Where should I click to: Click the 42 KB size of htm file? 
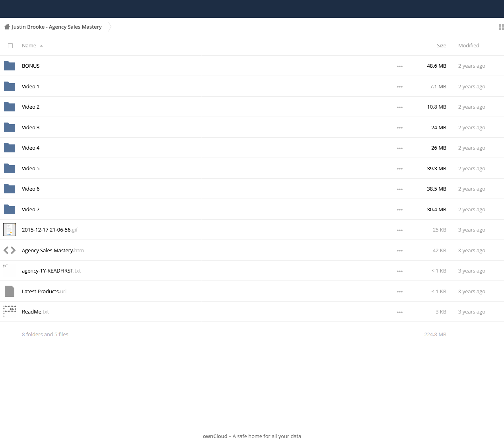point(440,250)
